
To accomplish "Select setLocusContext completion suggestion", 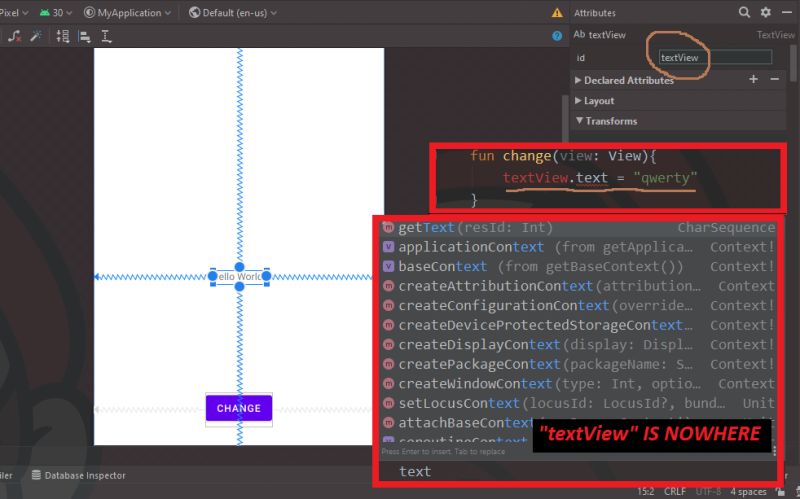I will pos(579,403).
